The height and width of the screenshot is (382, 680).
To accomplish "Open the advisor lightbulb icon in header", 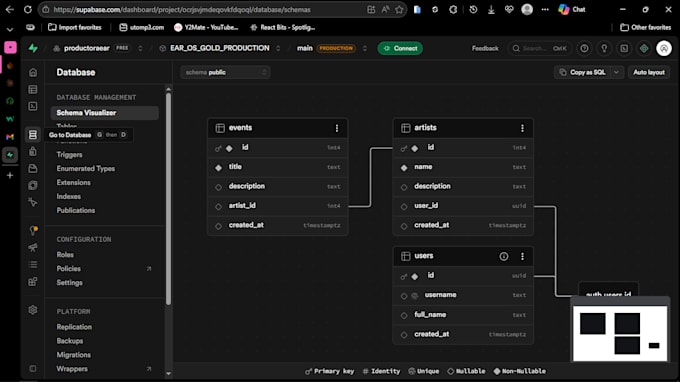I will pyautogui.click(x=604, y=48).
